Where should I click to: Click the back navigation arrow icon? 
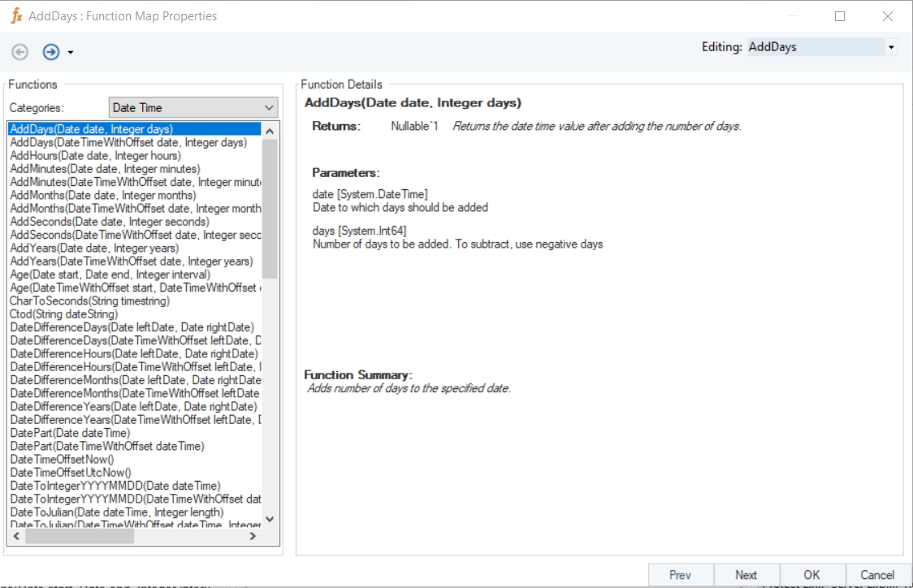coord(19,52)
